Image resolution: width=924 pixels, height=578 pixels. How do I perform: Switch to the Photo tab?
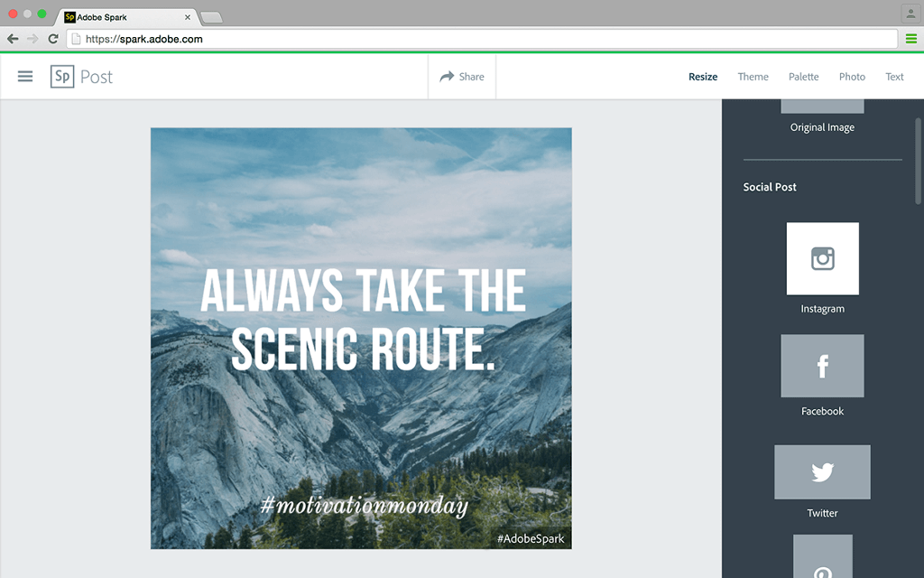point(852,77)
